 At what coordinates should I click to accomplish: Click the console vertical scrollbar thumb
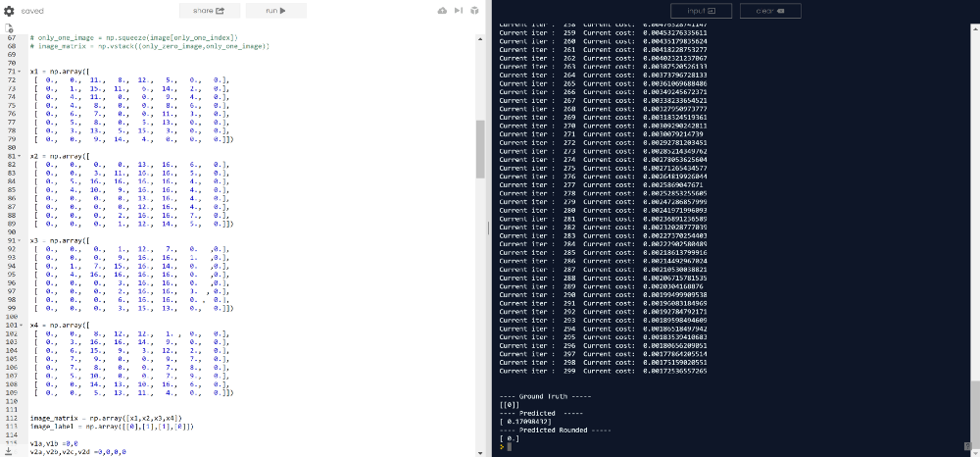pyautogui.click(x=975, y=416)
